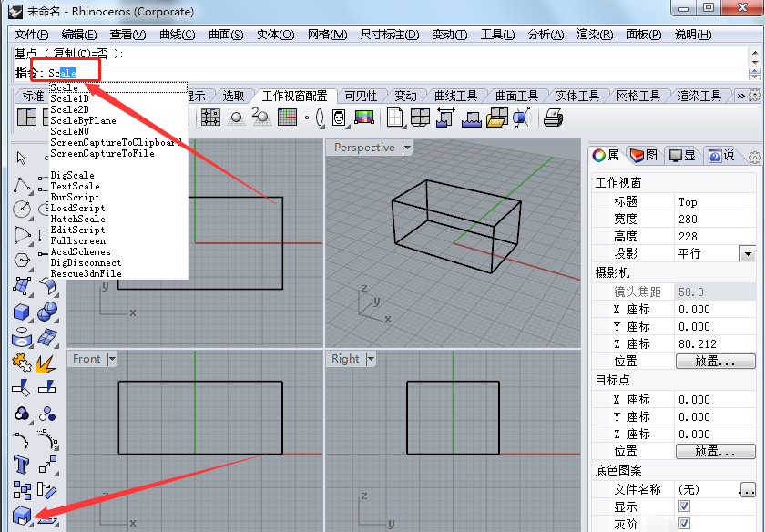
Task: Switch to the 可见性 tab
Action: pyautogui.click(x=361, y=96)
